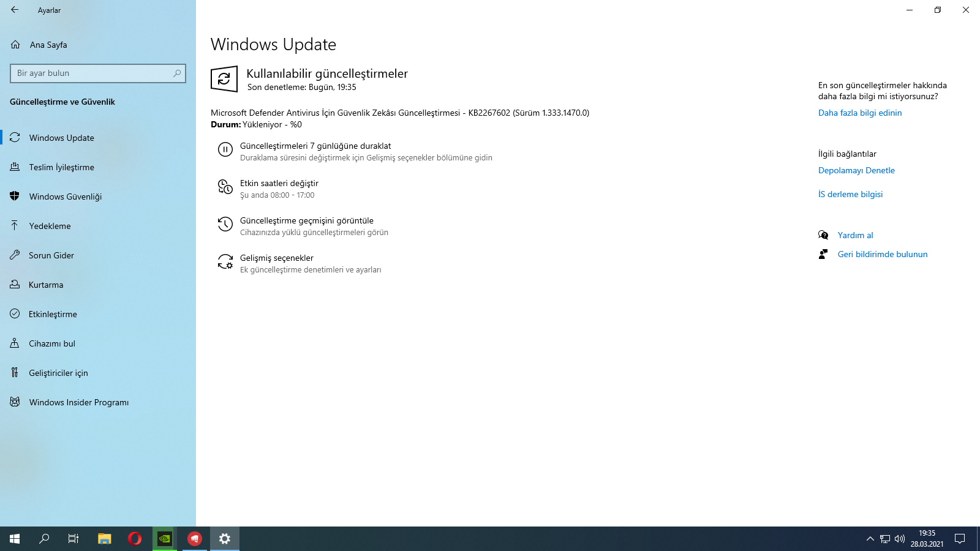
Task: Click the 'Güncelleştirme ve Güvenlik' heading
Action: [x=62, y=102]
